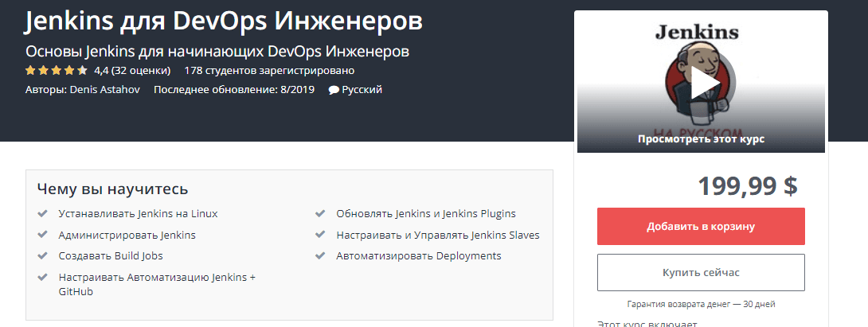Click the speech bubble language icon
Image resolution: width=868 pixels, height=327 pixels.
click(334, 90)
